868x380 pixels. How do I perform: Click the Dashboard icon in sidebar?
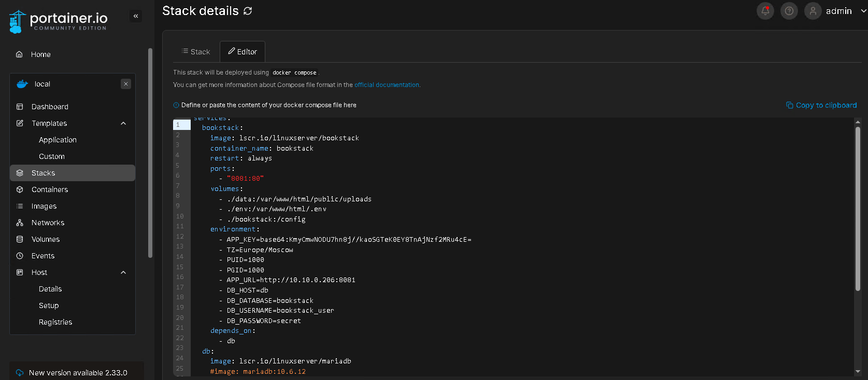tap(20, 107)
